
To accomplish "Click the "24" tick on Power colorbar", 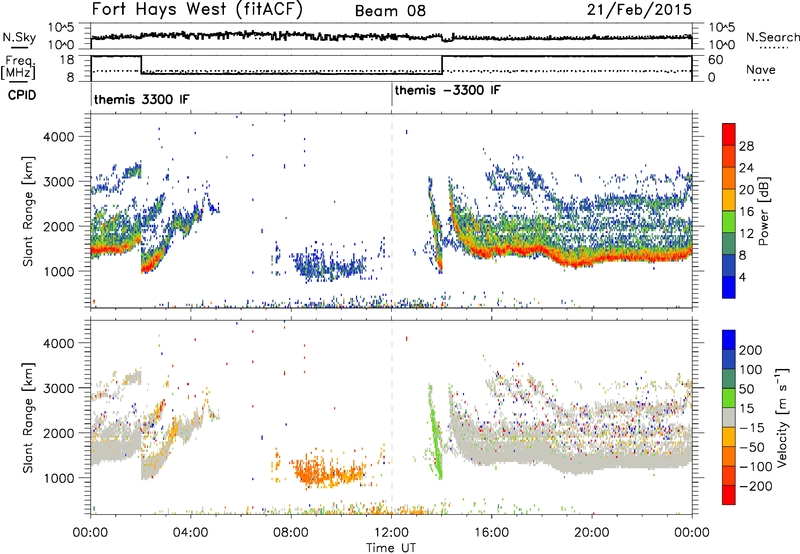I will point(746,168).
